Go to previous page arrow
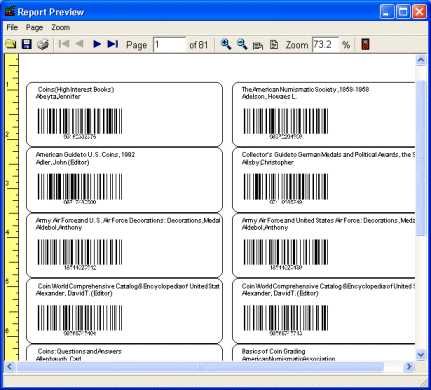The height and width of the screenshot is (390, 431). click(79, 44)
